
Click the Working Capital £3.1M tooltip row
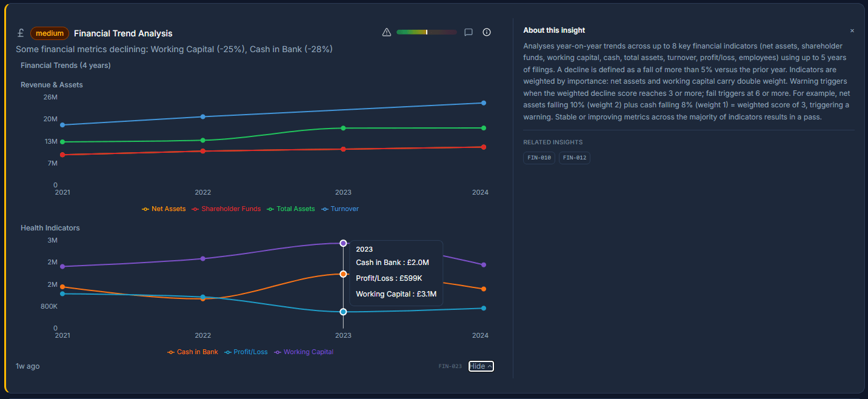click(x=396, y=294)
